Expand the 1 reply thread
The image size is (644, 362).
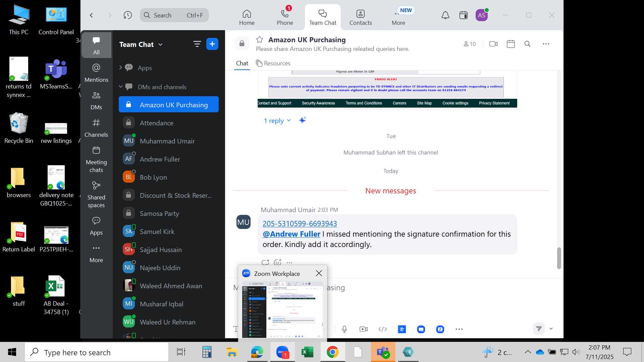pos(277,121)
